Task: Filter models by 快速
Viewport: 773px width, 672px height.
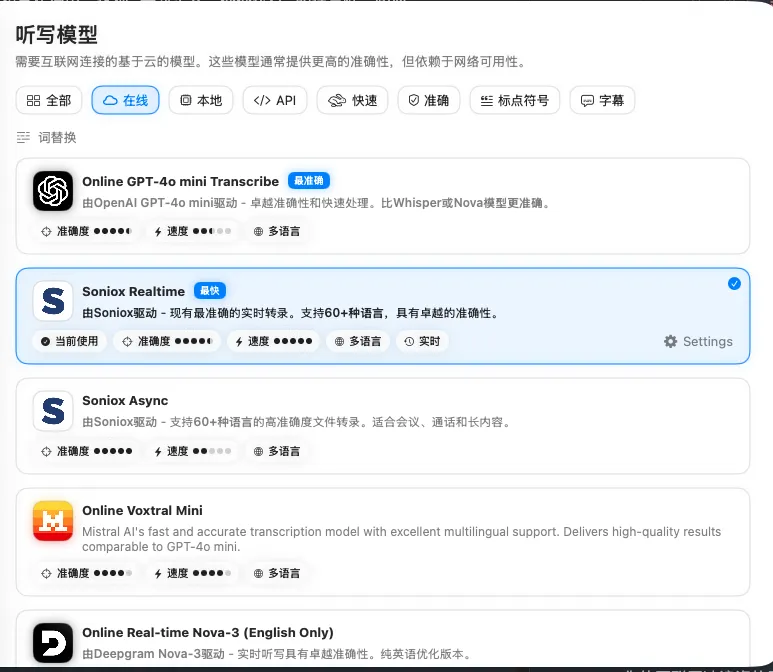Action: tap(352, 101)
